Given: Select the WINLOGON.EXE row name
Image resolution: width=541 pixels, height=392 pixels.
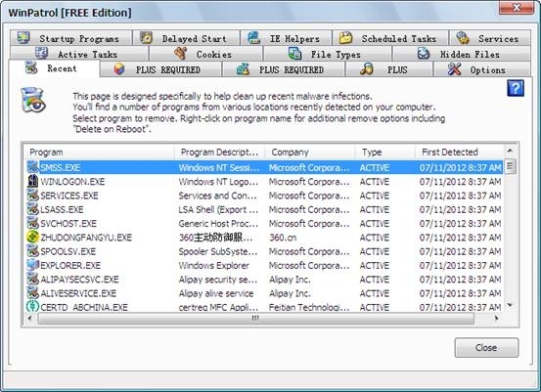Looking at the screenshot, I should click(72, 182).
